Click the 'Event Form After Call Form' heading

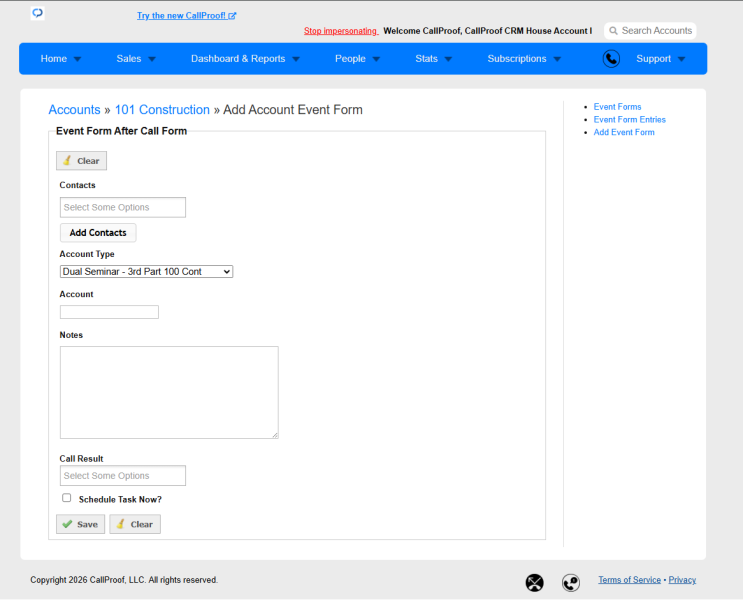[121, 131]
